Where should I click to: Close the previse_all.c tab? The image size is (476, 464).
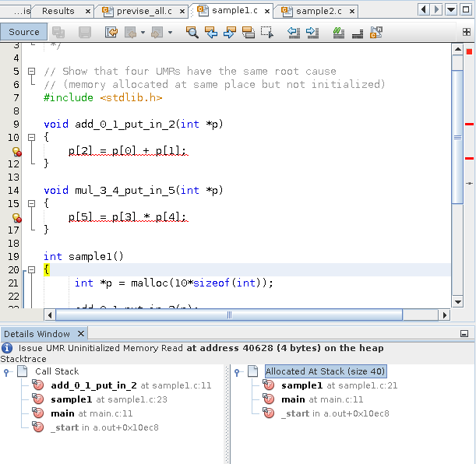click(x=182, y=12)
